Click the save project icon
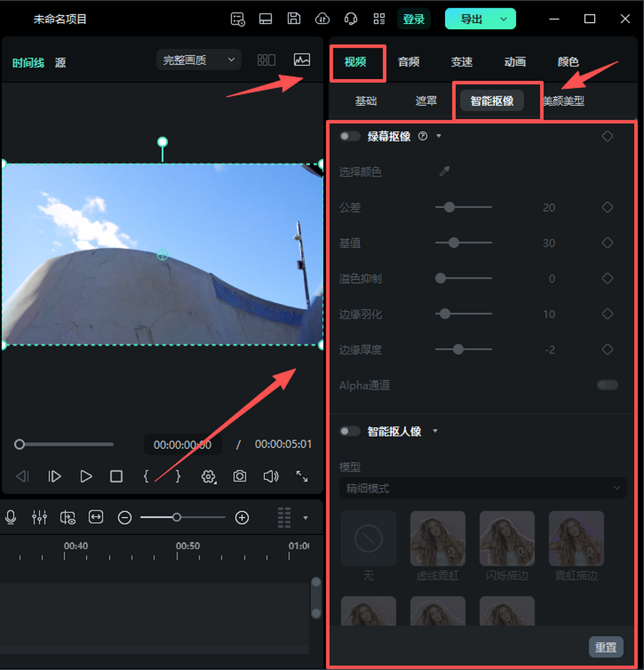 click(294, 18)
